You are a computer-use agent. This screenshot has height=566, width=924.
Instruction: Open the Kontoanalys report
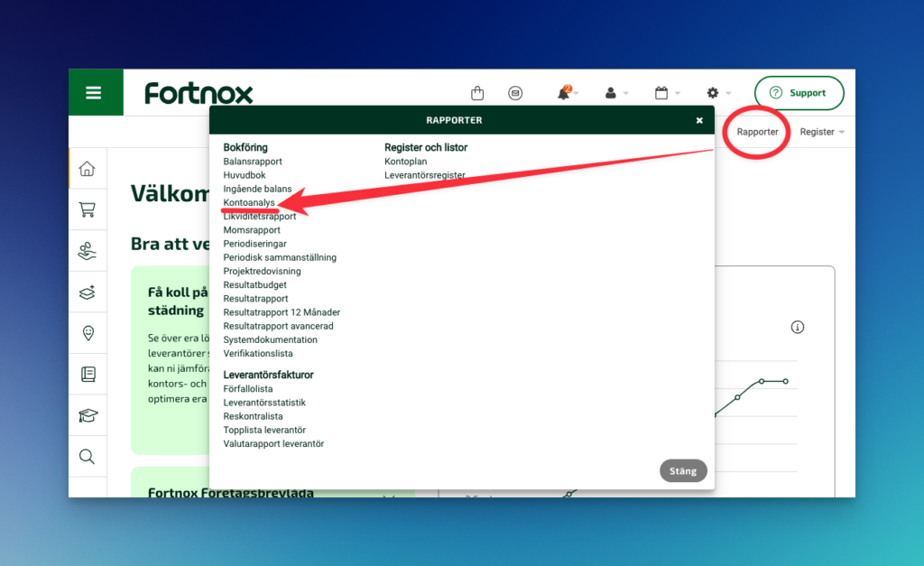click(249, 202)
